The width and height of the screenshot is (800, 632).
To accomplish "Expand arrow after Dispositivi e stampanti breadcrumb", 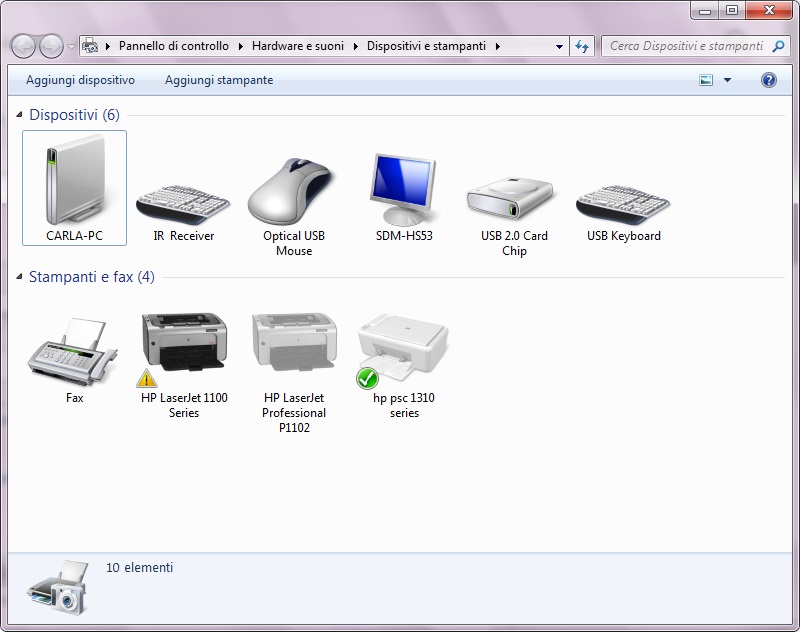I will coord(497,46).
